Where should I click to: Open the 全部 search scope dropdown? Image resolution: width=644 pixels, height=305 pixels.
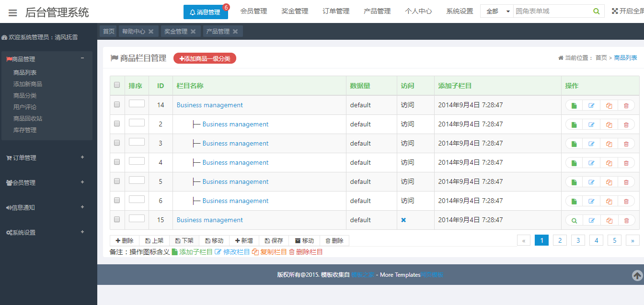click(x=497, y=11)
